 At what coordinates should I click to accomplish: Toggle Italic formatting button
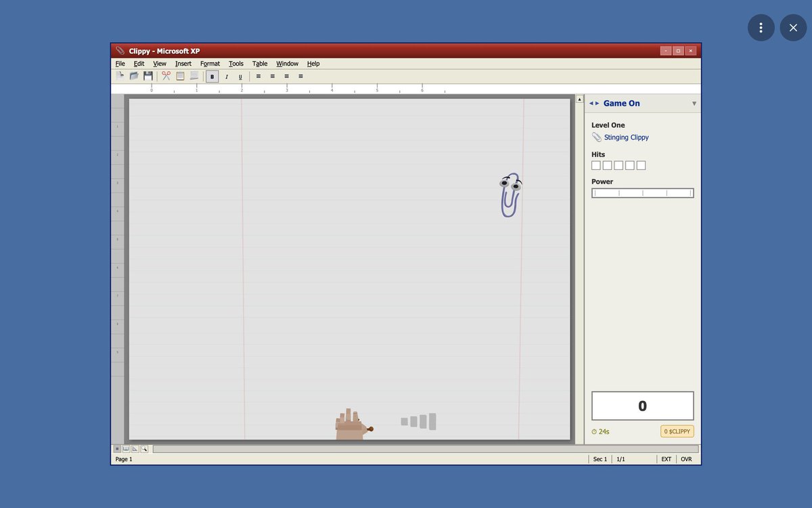point(227,77)
